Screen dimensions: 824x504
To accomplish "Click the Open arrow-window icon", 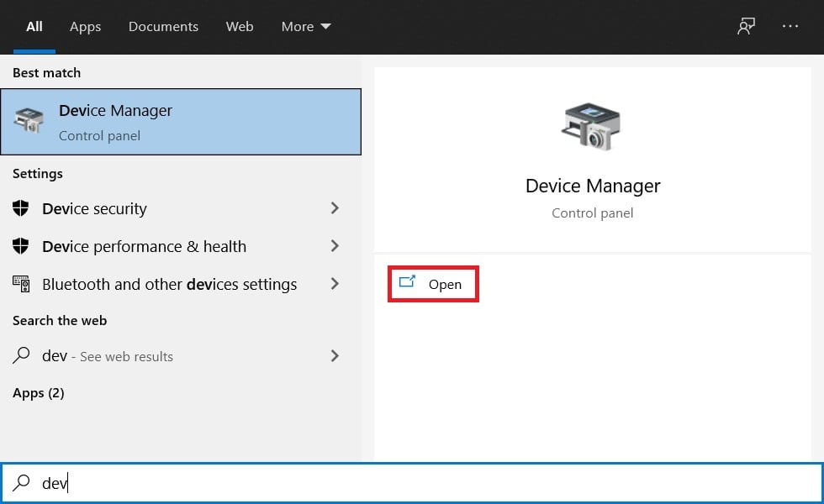I will coord(407,282).
